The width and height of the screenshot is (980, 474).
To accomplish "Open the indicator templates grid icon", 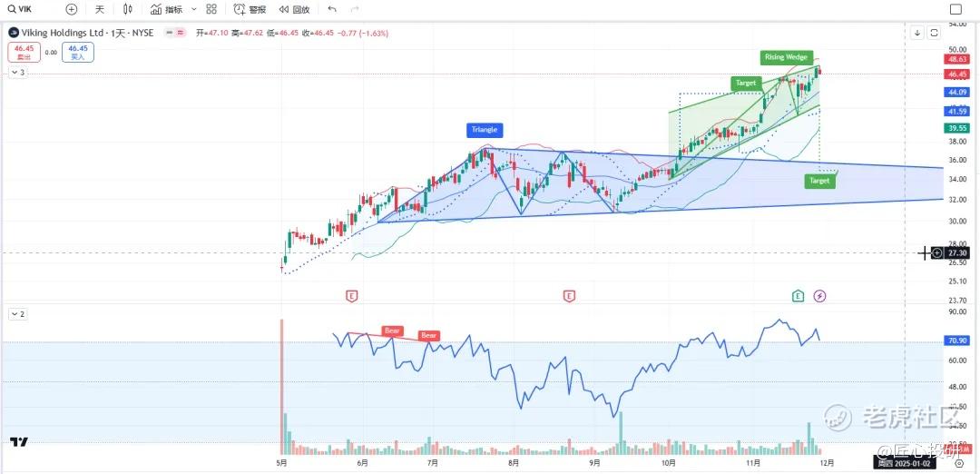I will click(211, 9).
